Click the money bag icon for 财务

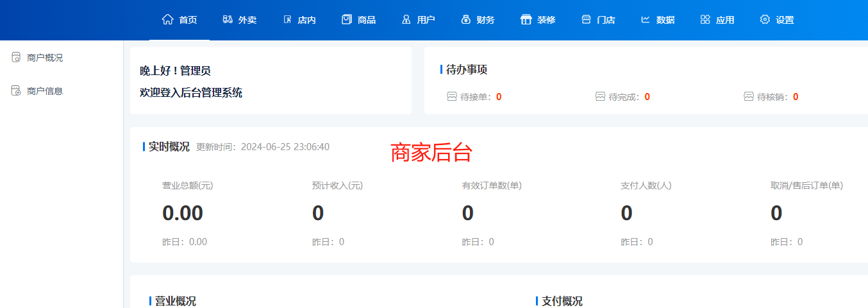coord(466,19)
